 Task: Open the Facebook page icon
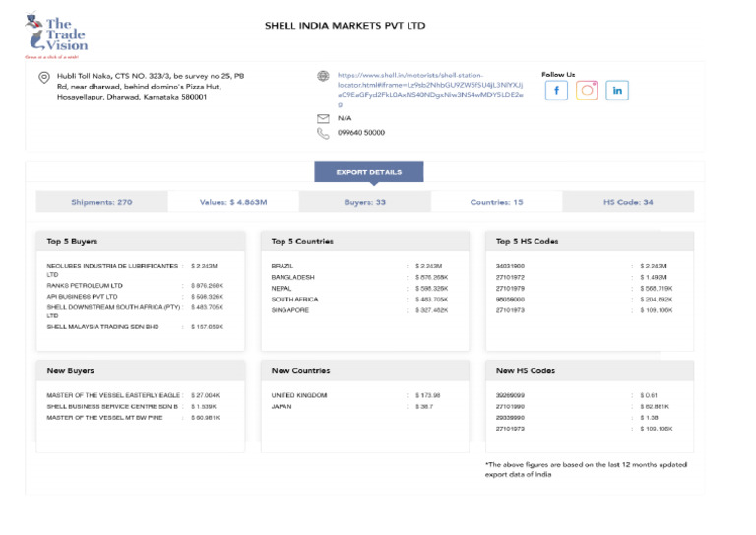coord(556,91)
